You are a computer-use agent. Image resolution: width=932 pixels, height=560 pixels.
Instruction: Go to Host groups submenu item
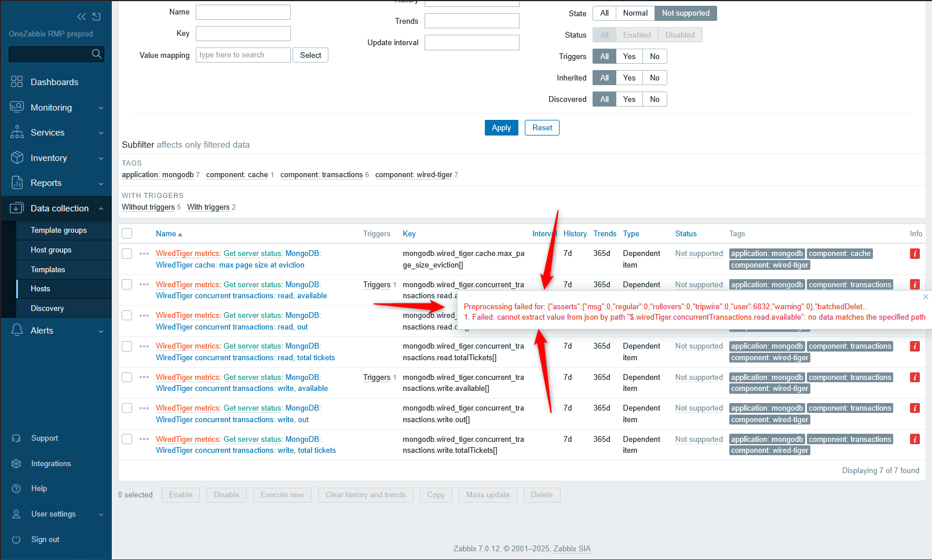(x=51, y=250)
